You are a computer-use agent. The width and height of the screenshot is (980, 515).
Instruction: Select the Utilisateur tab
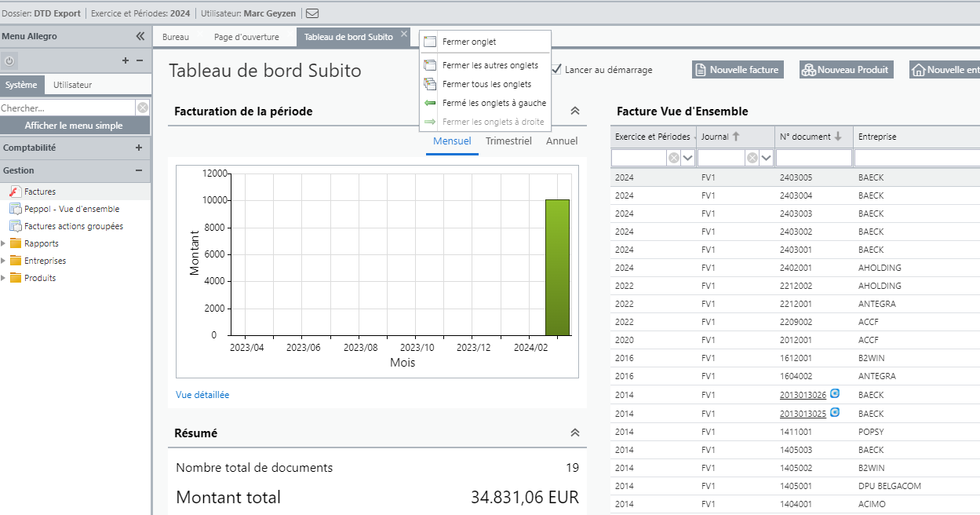[x=73, y=85]
